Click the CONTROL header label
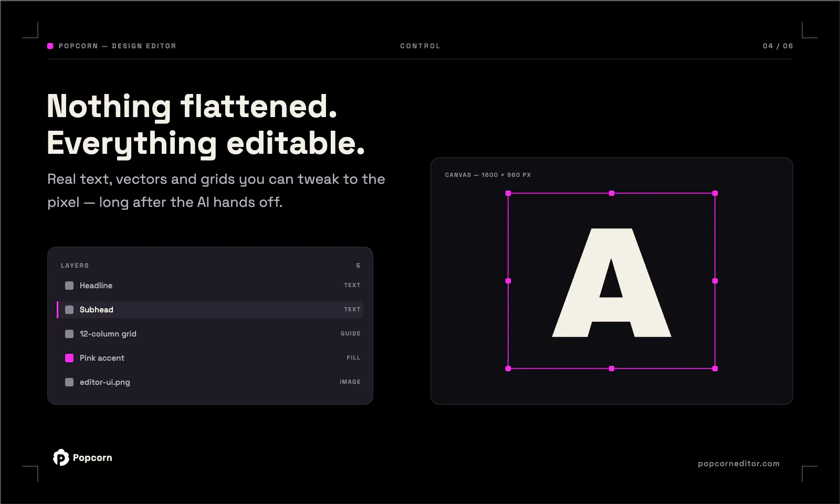The height and width of the screenshot is (504, 840). [x=420, y=46]
